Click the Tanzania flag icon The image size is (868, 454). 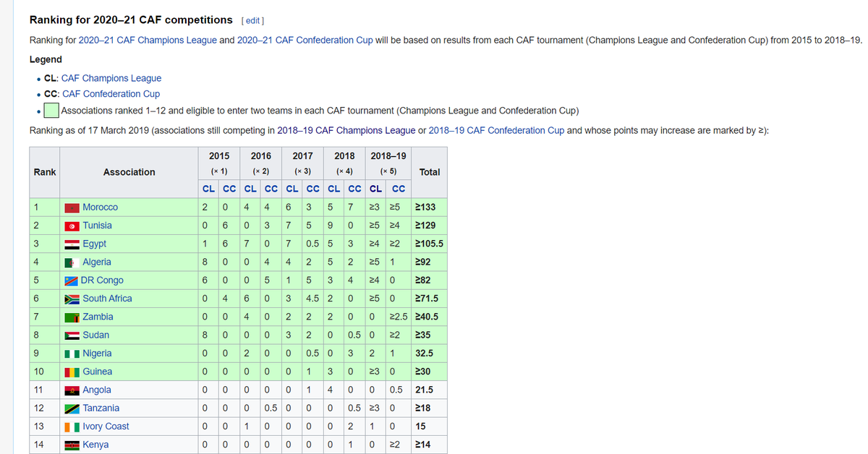point(72,408)
